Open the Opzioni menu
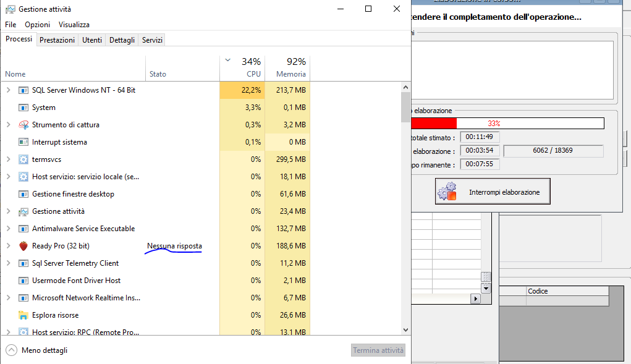 click(38, 25)
